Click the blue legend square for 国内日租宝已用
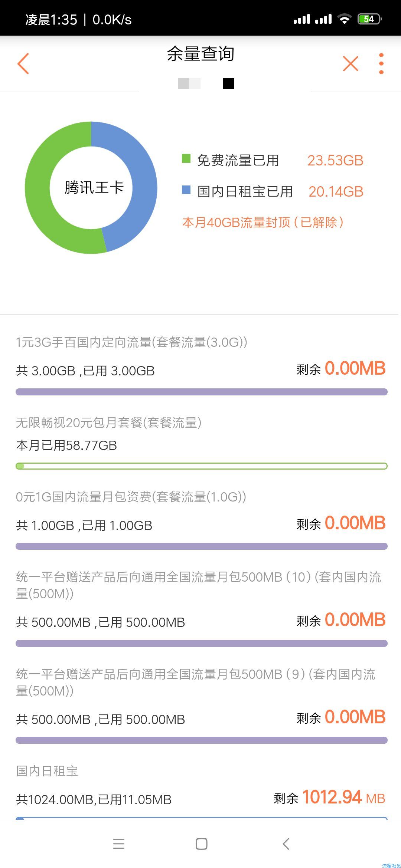 click(x=186, y=190)
